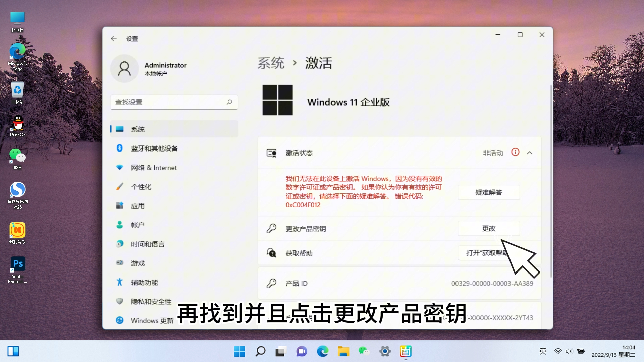Open Microsoft Edge desktop shortcut
Image resolution: width=644 pixels, height=362 pixels.
[17, 57]
